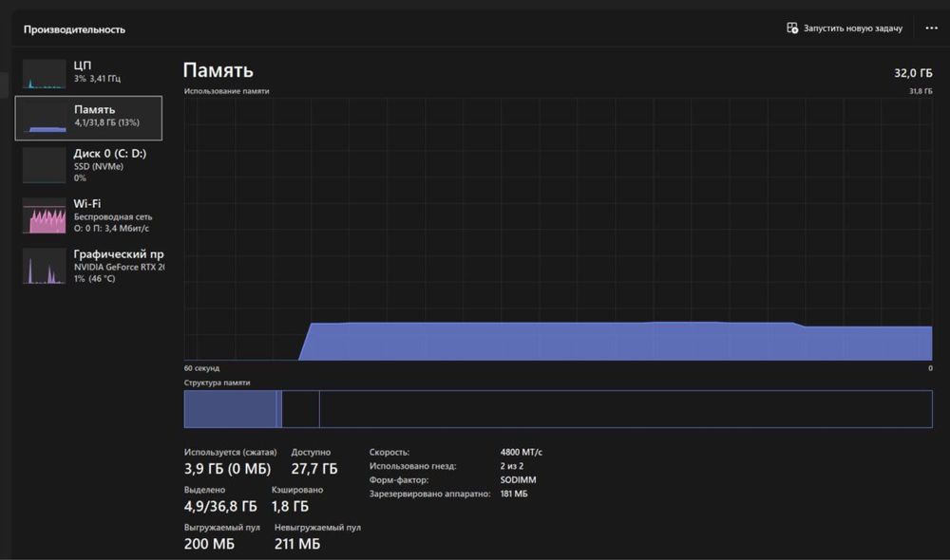950x560 pixels.
Task: Click the '211 МБ' non-paged pool value
Action: [297, 544]
